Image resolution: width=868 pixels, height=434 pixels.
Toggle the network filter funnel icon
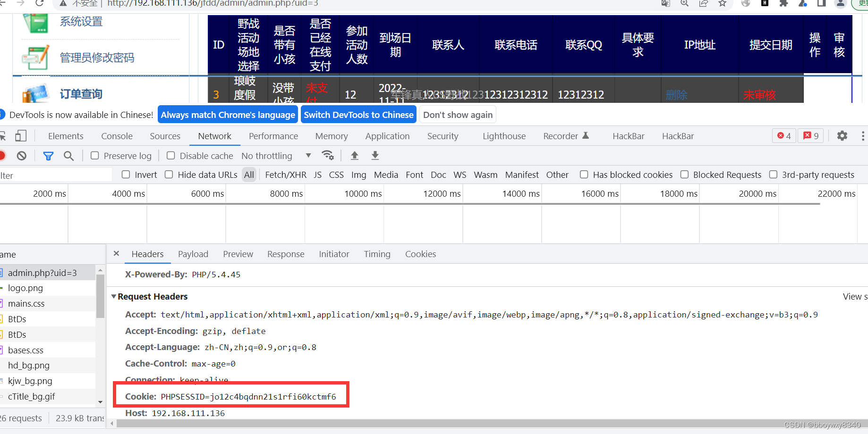48,156
